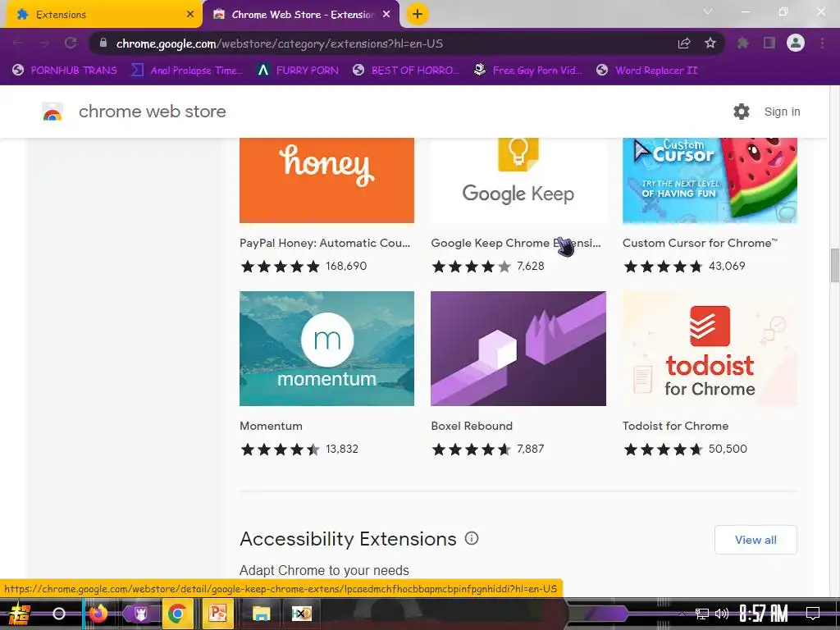Close the Chrome Web Store tab
The height and width of the screenshot is (630, 840).
pos(386,15)
